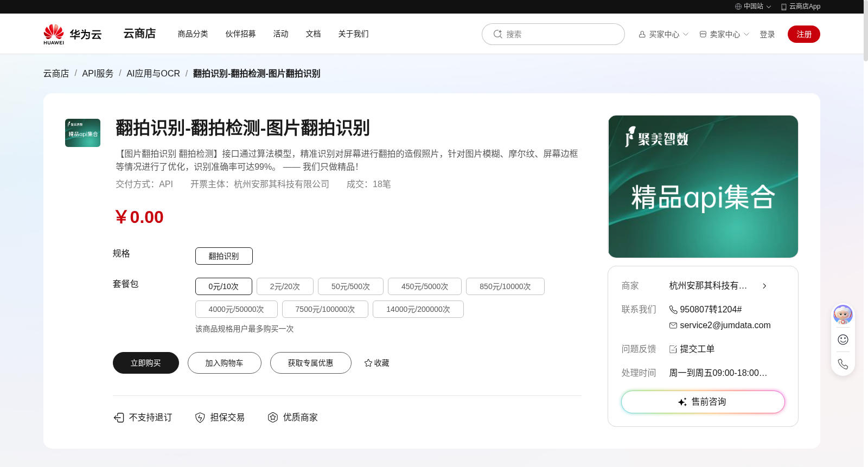
Task: Expand merchant details chevron next to 杭州安那其科技有
Action: [x=764, y=286]
